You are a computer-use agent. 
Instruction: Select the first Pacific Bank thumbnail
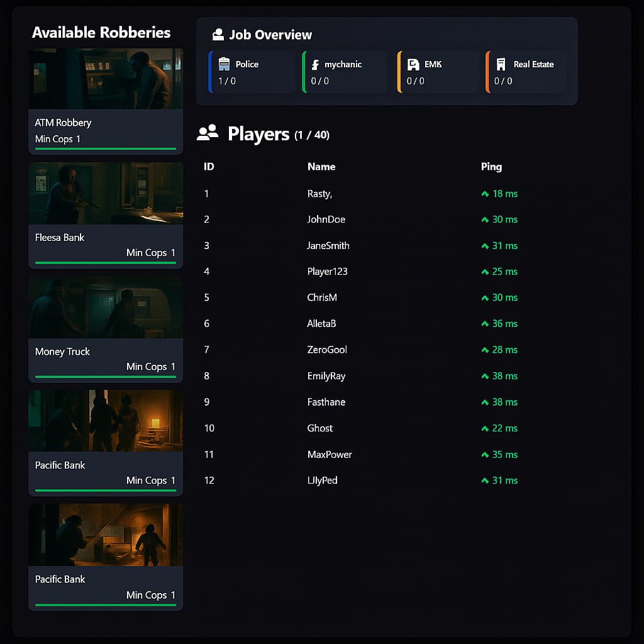(x=105, y=420)
